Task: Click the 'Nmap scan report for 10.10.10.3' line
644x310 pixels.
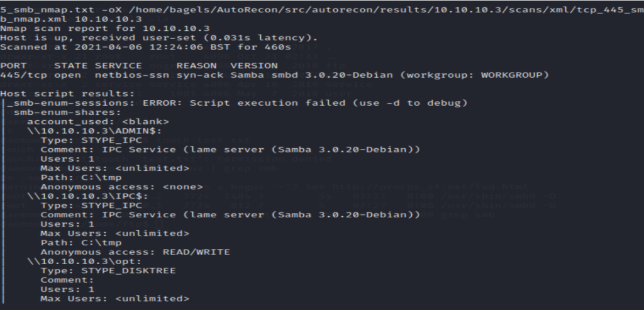Action: pyautogui.click(x=105, y=29)
